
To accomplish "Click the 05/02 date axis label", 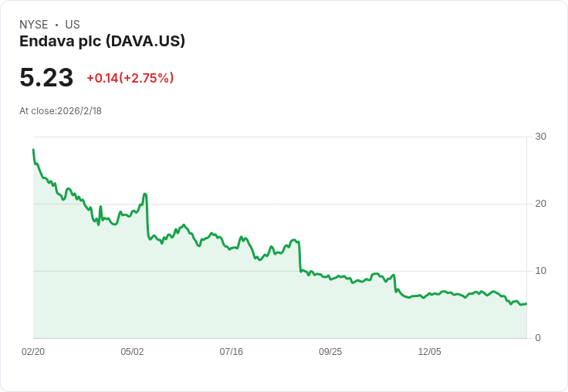I will click(132, 351).
